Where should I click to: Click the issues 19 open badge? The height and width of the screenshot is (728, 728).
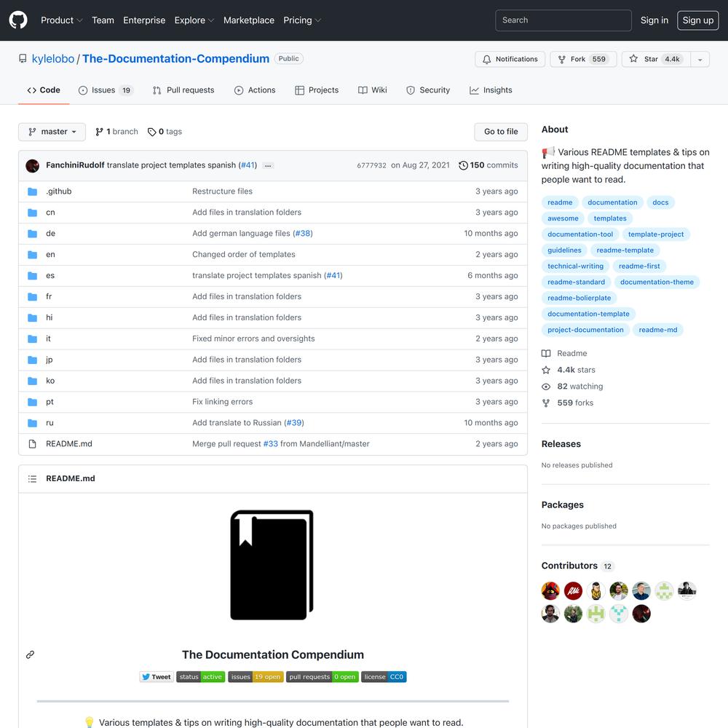(x=256, y=677)
